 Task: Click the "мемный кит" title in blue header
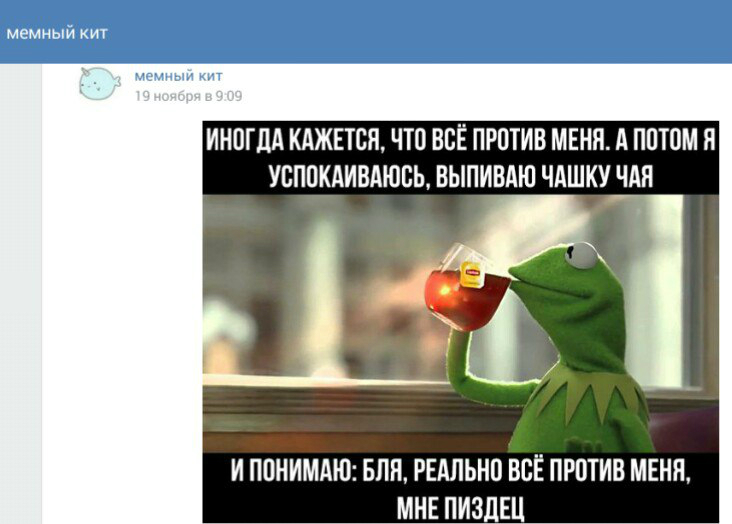point(57,33)
